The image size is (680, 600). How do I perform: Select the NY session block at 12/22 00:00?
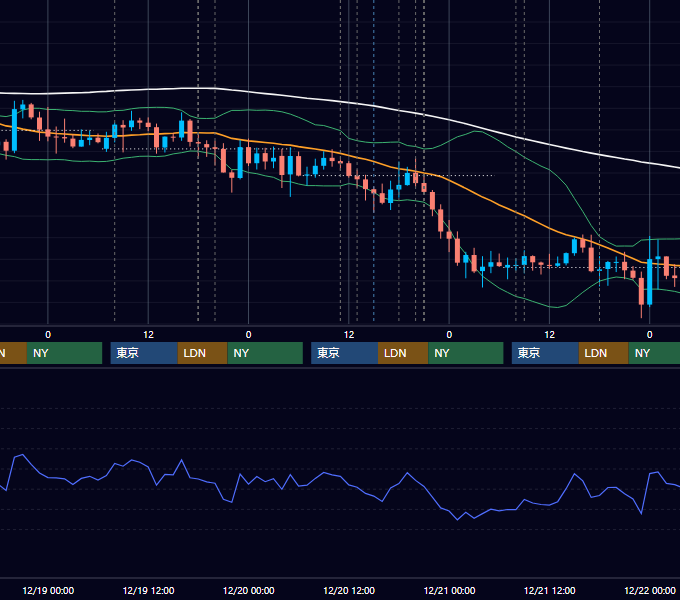pos(654,353)
